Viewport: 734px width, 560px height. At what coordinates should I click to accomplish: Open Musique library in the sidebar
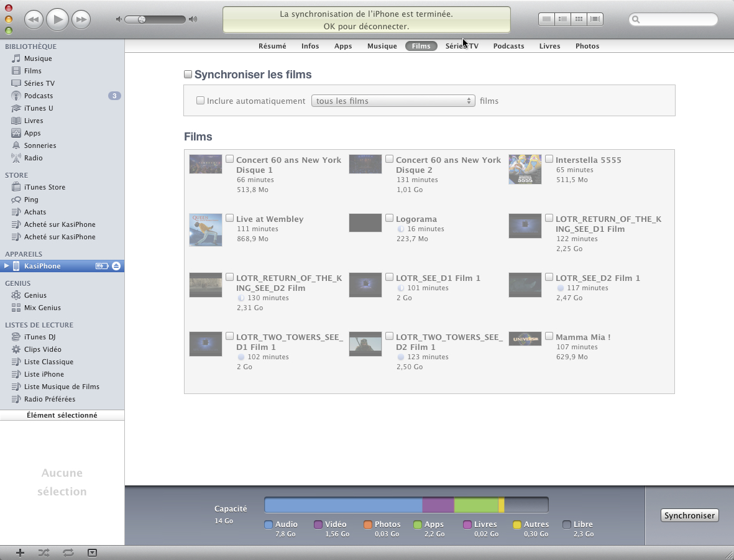(37, 58)
